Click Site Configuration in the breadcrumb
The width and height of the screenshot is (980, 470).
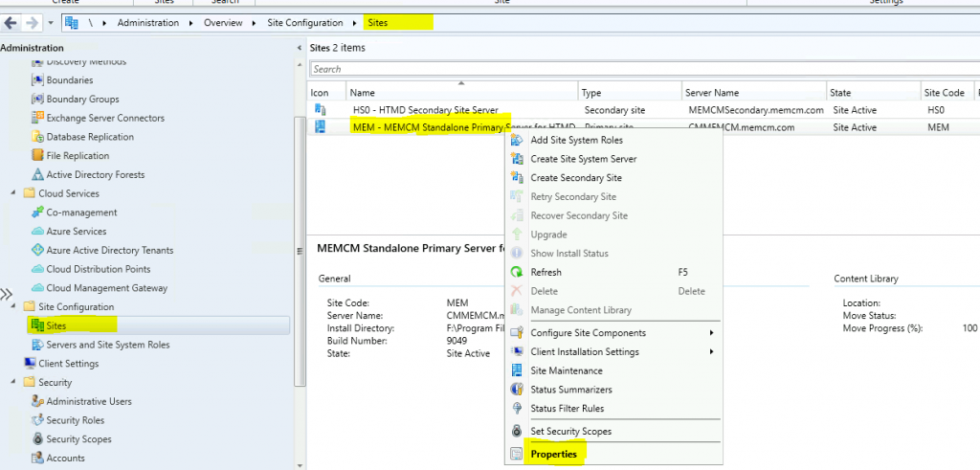[x=305, y=23]
